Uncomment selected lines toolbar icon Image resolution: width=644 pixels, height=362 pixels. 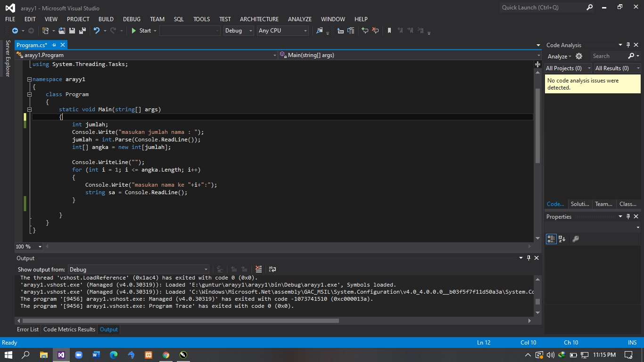[x=375, y=31]
